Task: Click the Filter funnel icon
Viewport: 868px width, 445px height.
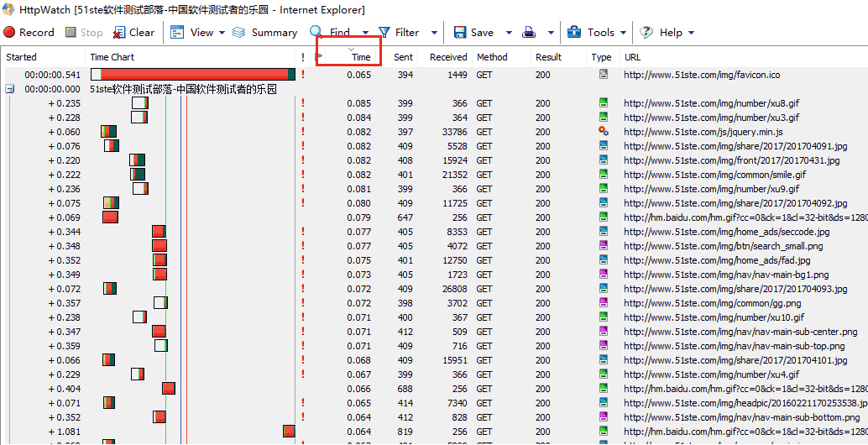Action: click(x=384, y=33)
